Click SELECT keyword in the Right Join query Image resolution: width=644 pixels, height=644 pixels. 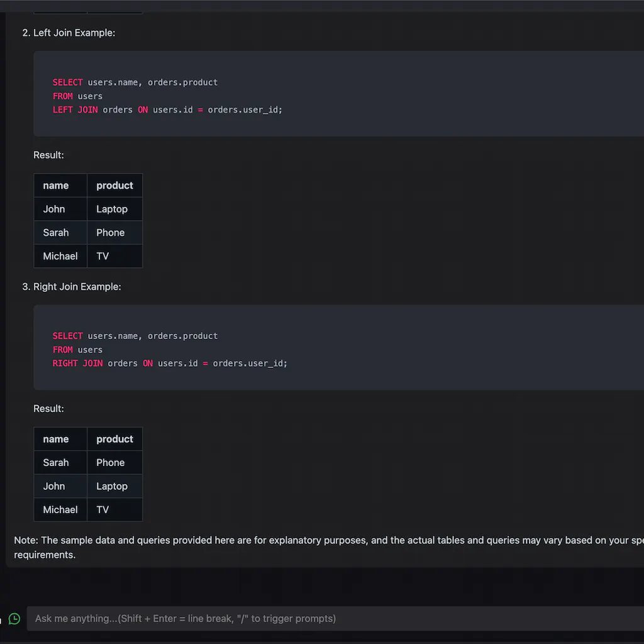[x=67, y=336]
